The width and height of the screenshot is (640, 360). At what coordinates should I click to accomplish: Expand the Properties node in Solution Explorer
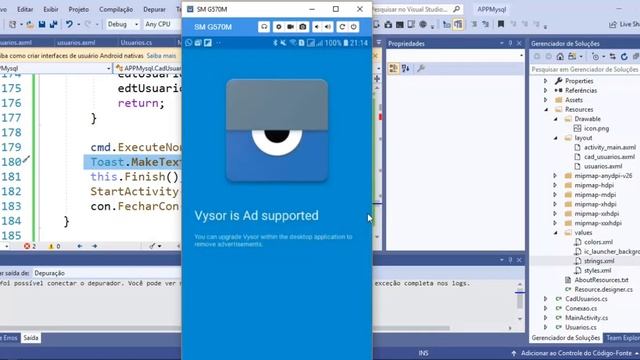coord(546,81)
